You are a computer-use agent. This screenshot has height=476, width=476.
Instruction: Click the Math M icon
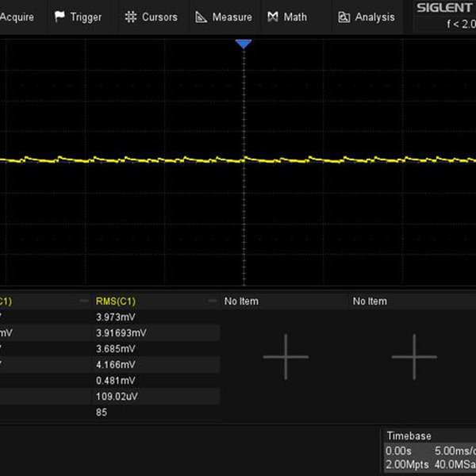[x=273, y=17]
